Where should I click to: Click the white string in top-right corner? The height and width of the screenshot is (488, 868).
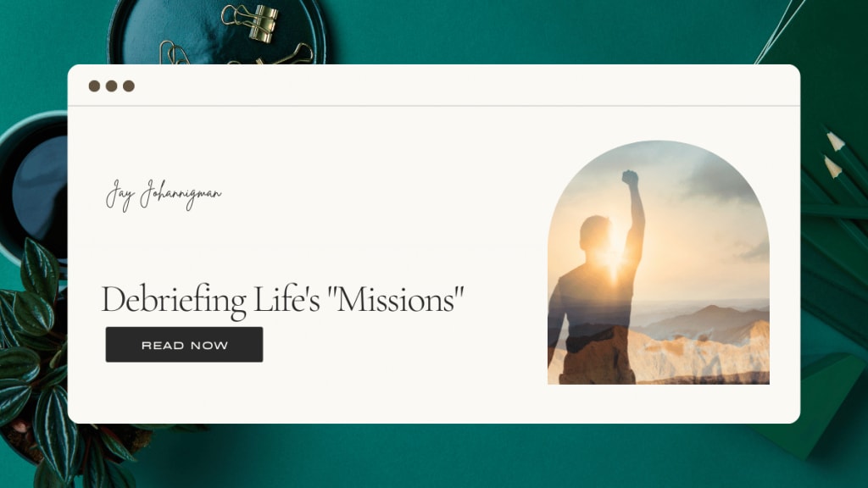click(780, 31)
